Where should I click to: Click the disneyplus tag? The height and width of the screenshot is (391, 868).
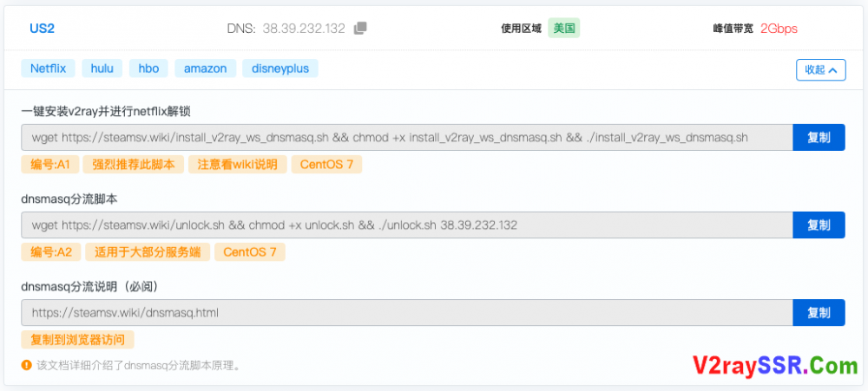pyautogui.click(x=280, y=68)
